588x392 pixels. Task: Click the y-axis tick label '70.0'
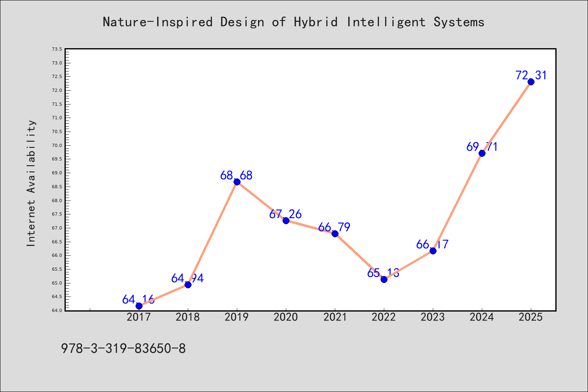(57, 145)
